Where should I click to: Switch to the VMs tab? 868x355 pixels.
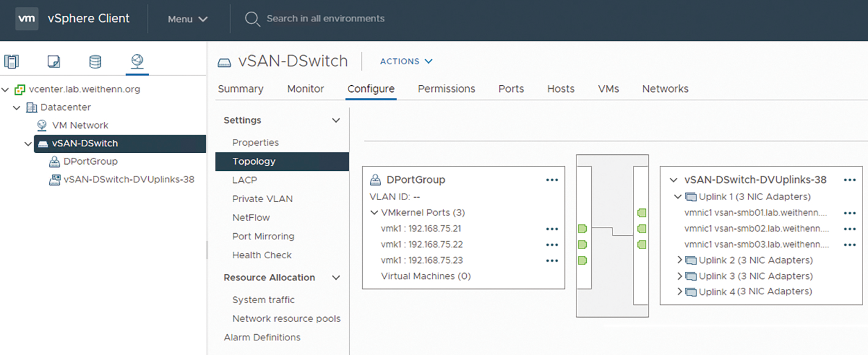(609, 89)
